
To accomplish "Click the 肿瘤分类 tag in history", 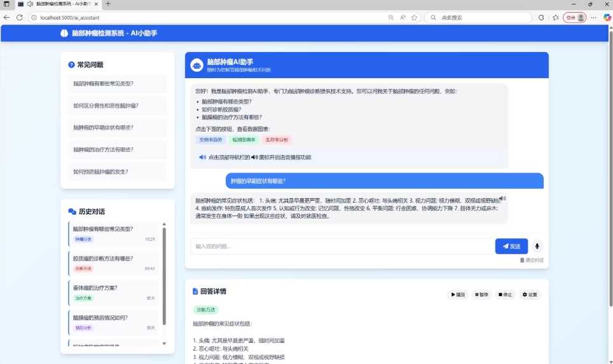I will point(83,239).
